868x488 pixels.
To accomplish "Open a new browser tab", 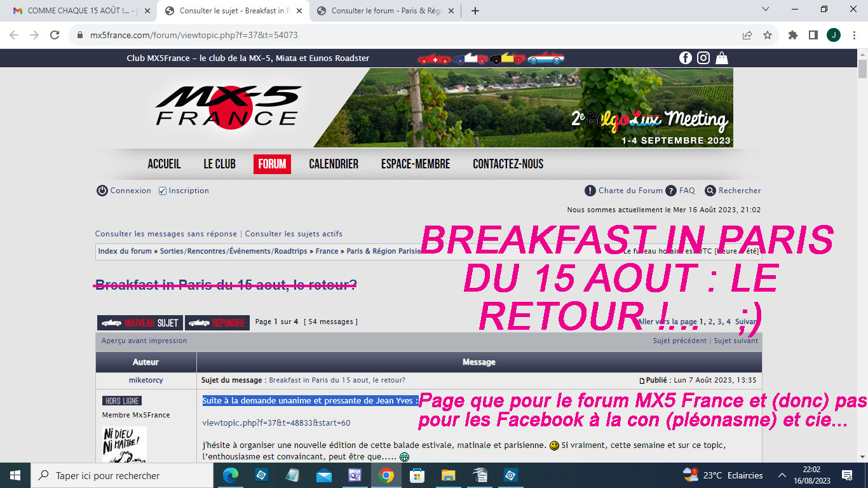I will pyautogui.click(x=475, y=11).
